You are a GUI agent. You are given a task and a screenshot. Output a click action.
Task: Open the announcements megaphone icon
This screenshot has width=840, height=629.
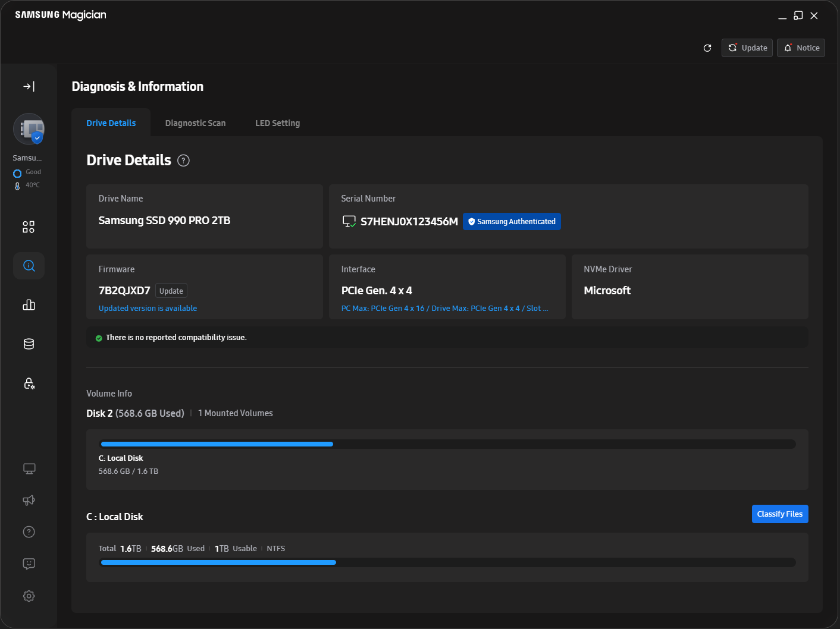click(x=29, y=500)
